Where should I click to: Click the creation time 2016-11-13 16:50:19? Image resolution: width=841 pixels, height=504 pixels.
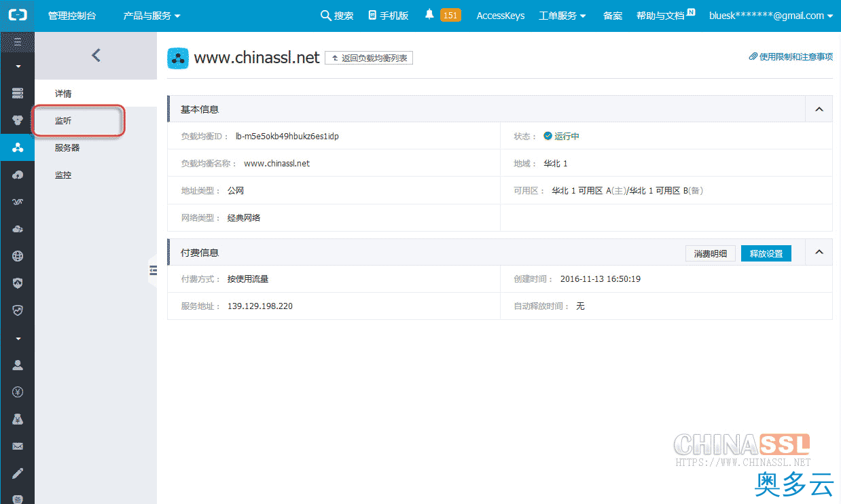click(x=601, y=279)
